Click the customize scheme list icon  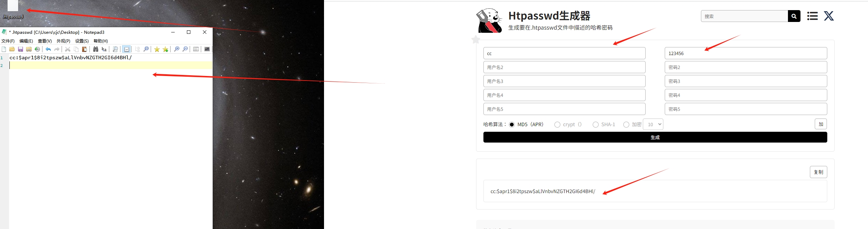[x=196, y=49]
